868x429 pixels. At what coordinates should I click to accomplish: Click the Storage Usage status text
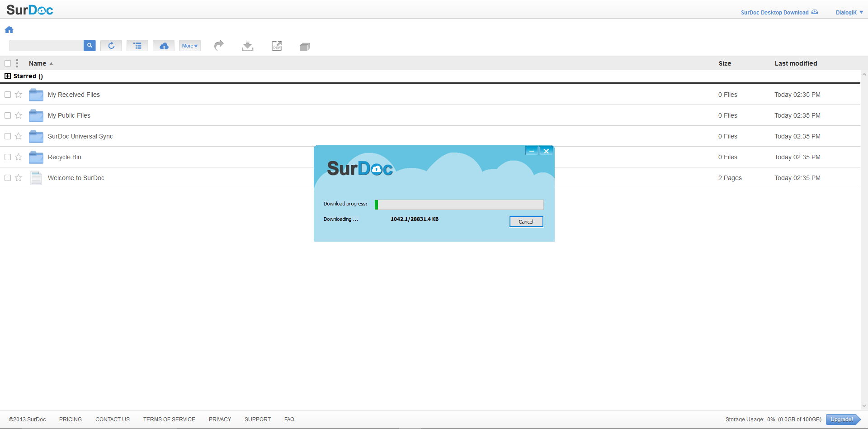774,419
